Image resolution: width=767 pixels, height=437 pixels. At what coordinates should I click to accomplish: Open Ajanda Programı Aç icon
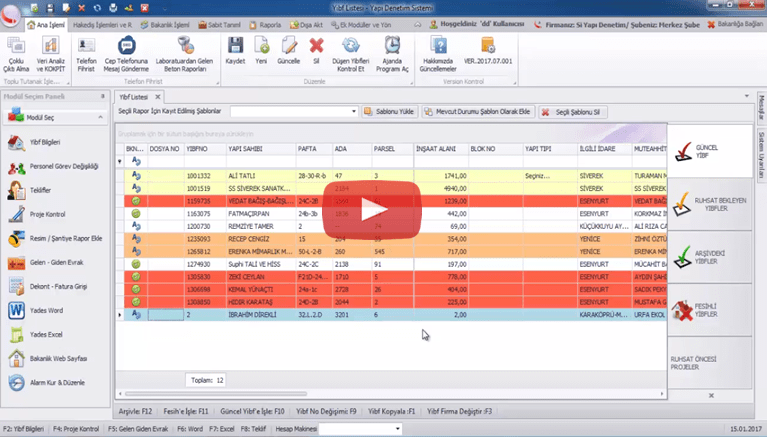coord(396,50)
